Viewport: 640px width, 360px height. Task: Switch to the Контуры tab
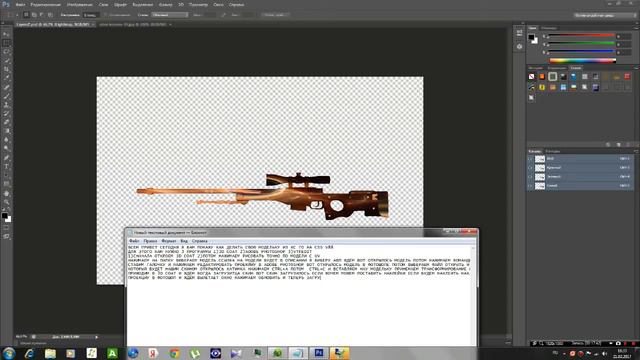(553, 151)
